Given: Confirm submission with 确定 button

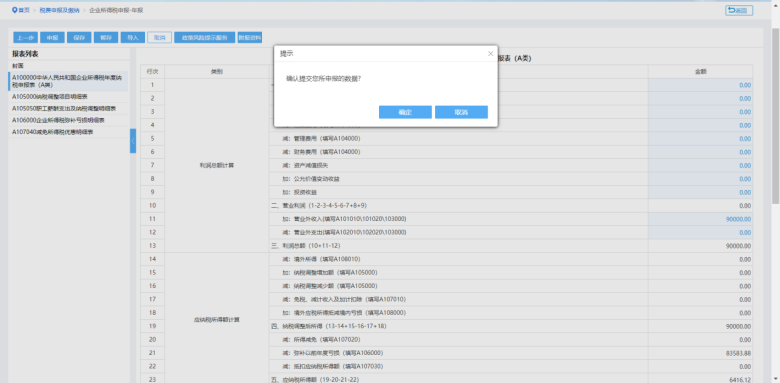Looking at the screenshot, I should coord(405,112).
